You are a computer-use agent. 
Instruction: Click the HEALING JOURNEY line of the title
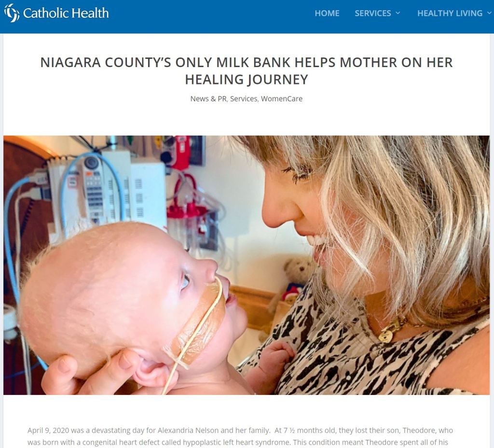247,80
